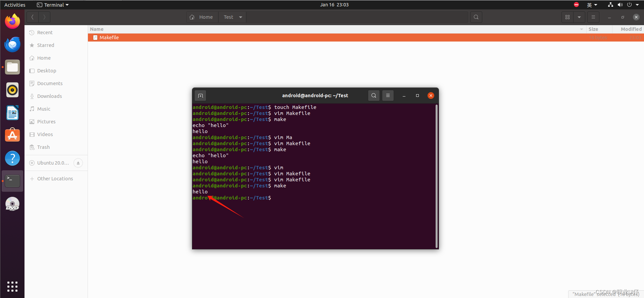Viewport: 644px width, 298px height.
Task: Eject the Ubuntu 20.0... disc
Action: (x=78, y=163)
